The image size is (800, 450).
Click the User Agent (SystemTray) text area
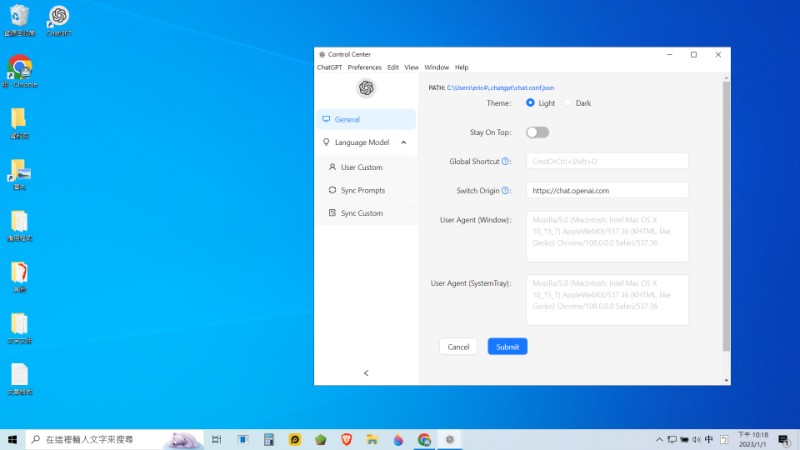(x=607, y=300)
